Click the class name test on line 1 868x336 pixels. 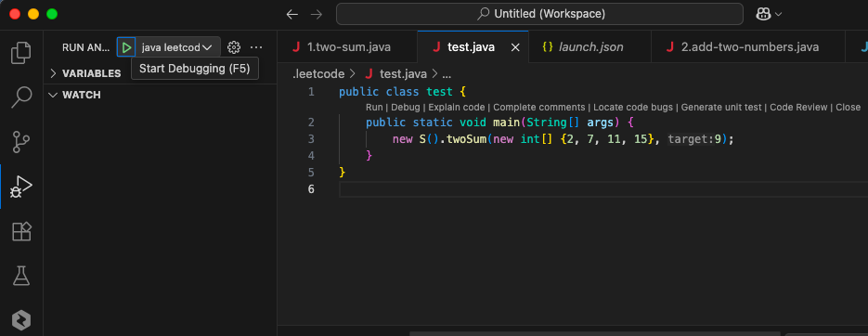[439, 92]
